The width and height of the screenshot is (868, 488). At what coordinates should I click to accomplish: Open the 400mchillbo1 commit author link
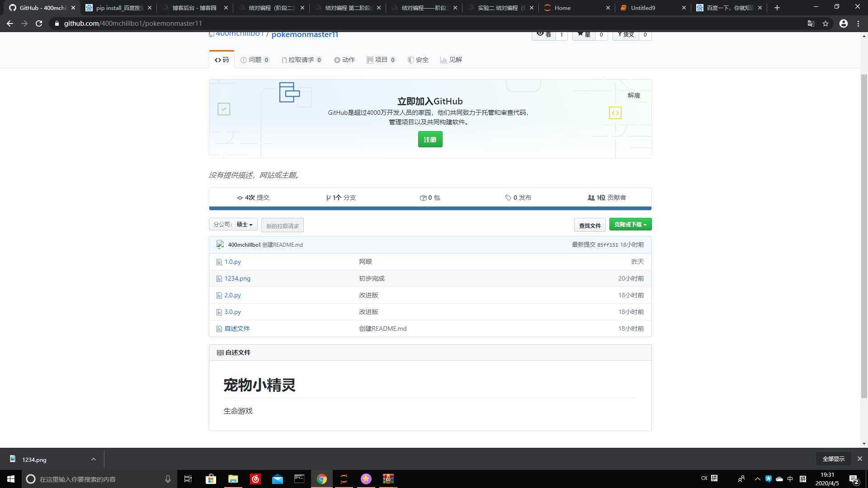point(244,244)
